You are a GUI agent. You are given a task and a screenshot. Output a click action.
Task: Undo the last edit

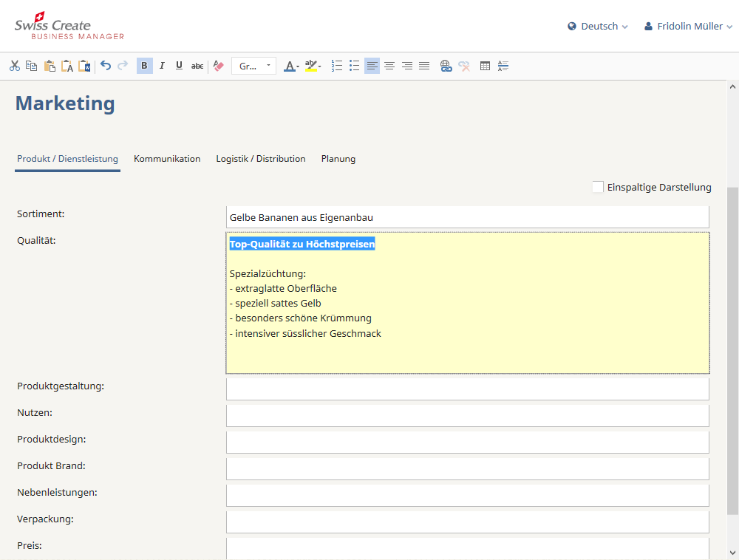click(106, 66)
